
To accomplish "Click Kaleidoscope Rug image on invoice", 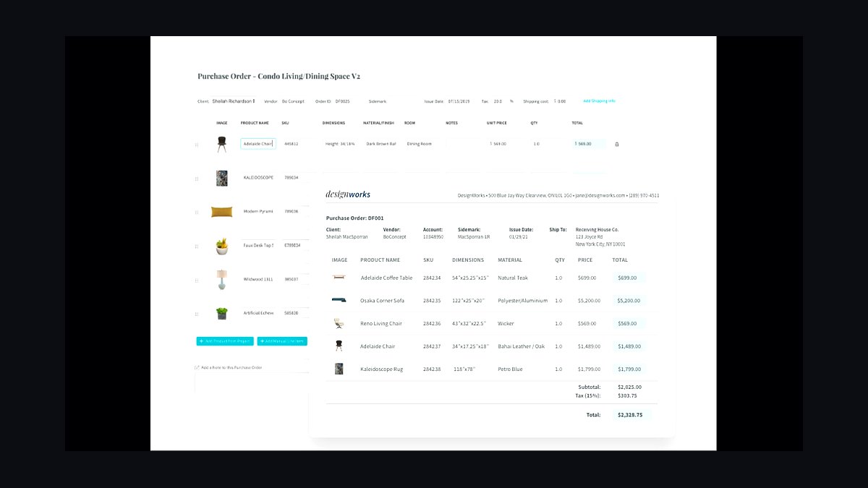I will coord(339,369).
